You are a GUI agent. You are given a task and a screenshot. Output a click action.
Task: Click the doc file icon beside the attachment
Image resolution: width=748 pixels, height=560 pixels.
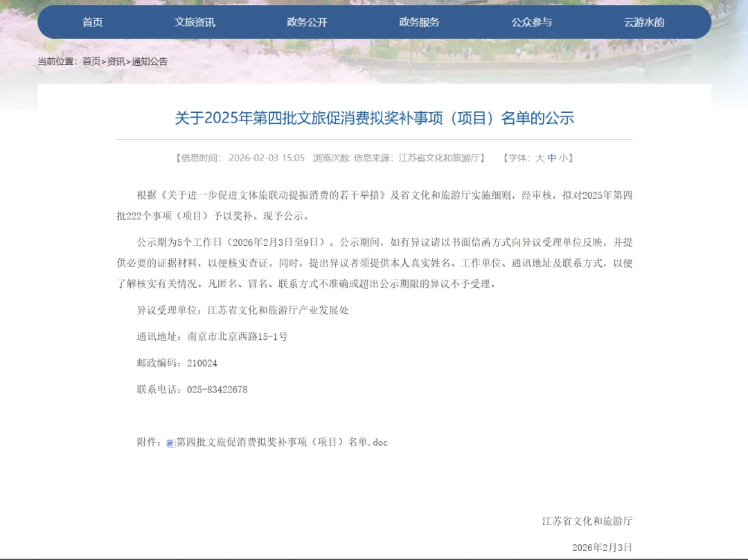click(x=170, y=443)
